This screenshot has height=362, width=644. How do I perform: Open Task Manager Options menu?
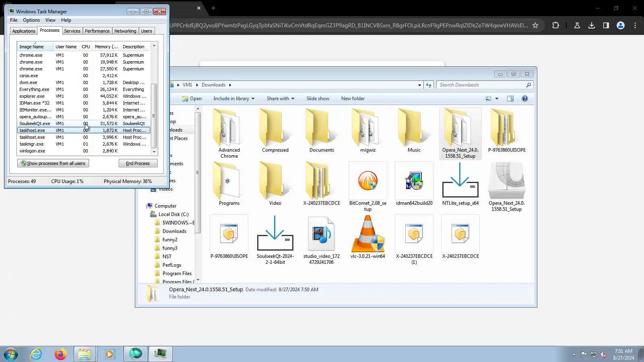(x=31, y=20)
